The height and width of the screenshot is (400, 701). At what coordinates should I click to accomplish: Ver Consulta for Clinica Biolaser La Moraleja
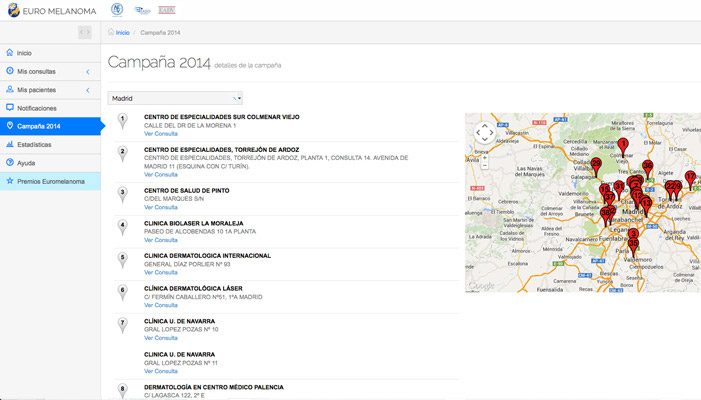[x=160, y=240]
